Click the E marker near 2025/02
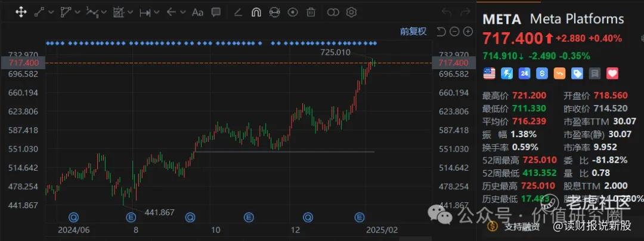 point(361,217)
